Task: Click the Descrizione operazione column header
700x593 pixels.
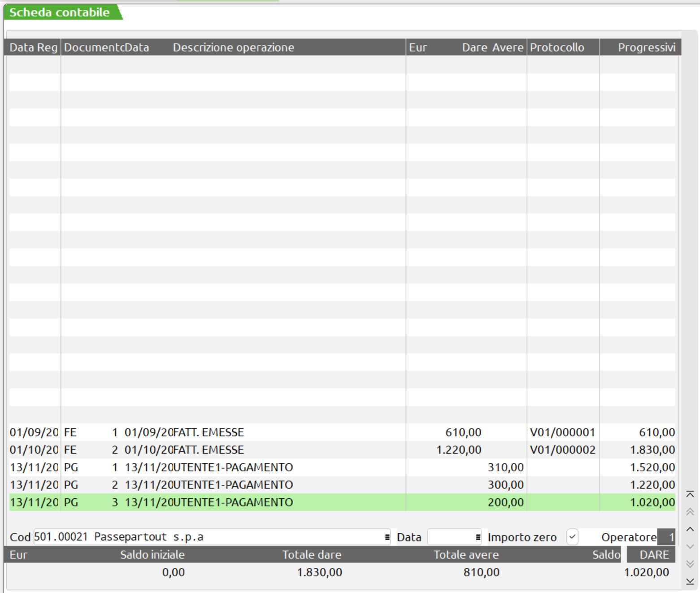Action: (233, 48)
